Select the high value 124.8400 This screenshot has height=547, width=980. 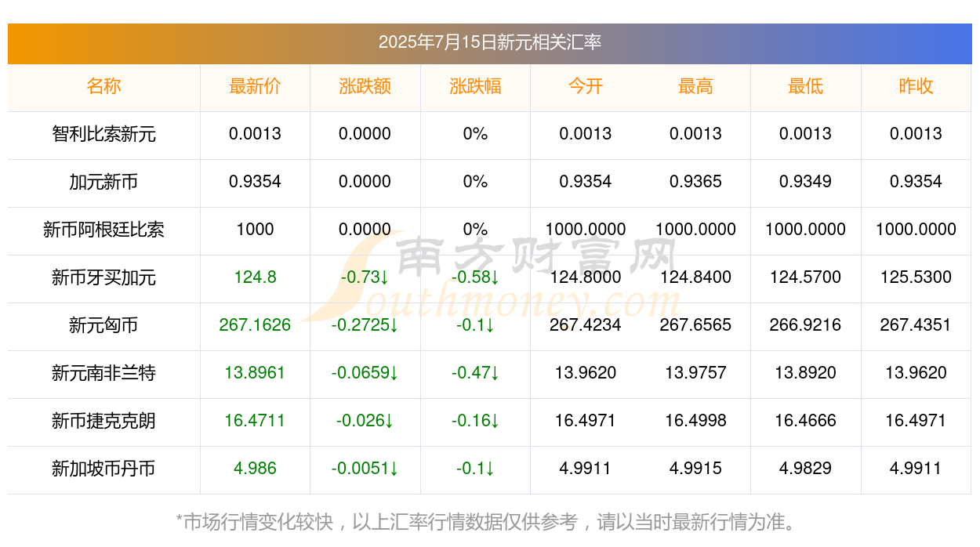(695, 277)
